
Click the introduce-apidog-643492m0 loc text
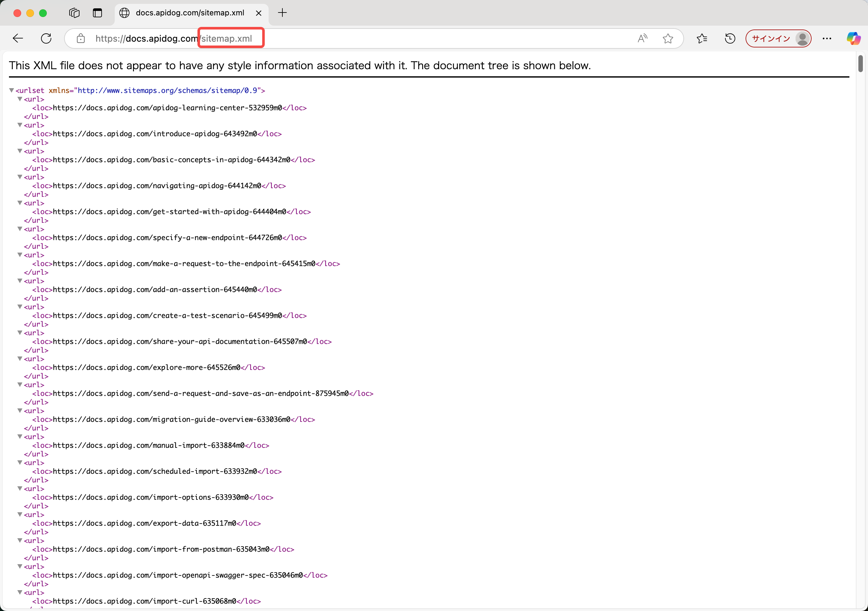155,134
